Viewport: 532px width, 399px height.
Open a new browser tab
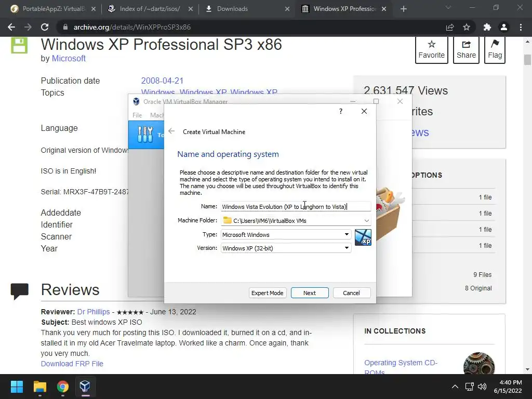[403, 9]
